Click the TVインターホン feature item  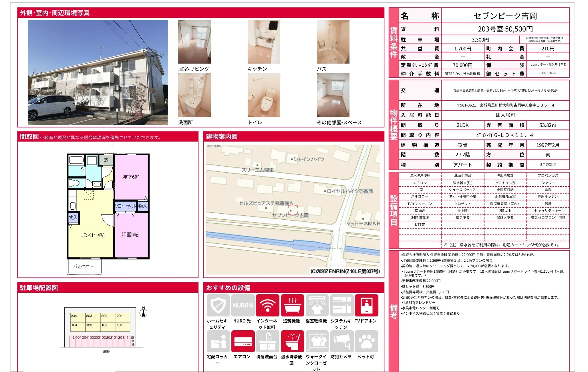point(420,204)
